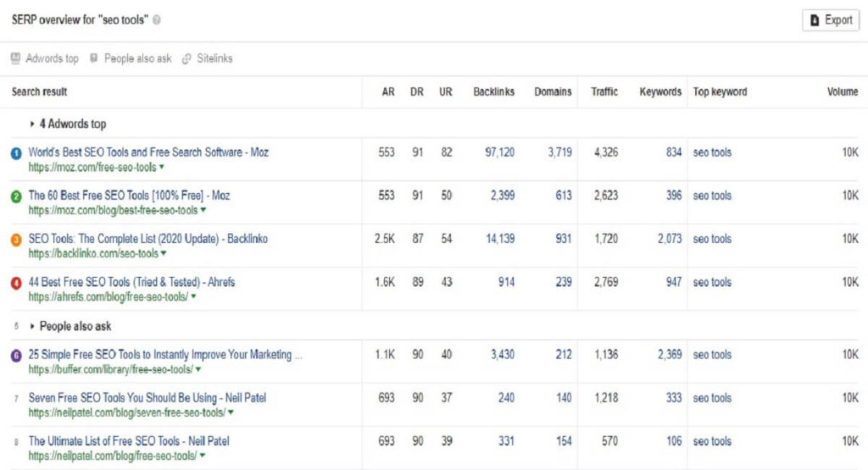
Task: Click the Sitelinks chain icon
Action: coord(187,58)
